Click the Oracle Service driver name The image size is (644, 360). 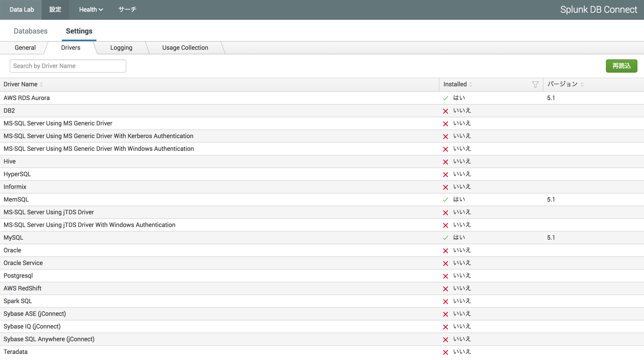pyautogui.click(x=23, y=263)
